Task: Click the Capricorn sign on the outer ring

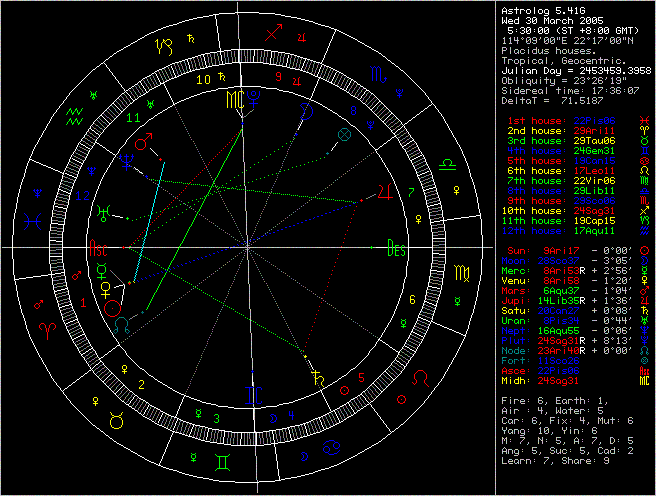Action: pyautogui.click(x=162, y=43)
